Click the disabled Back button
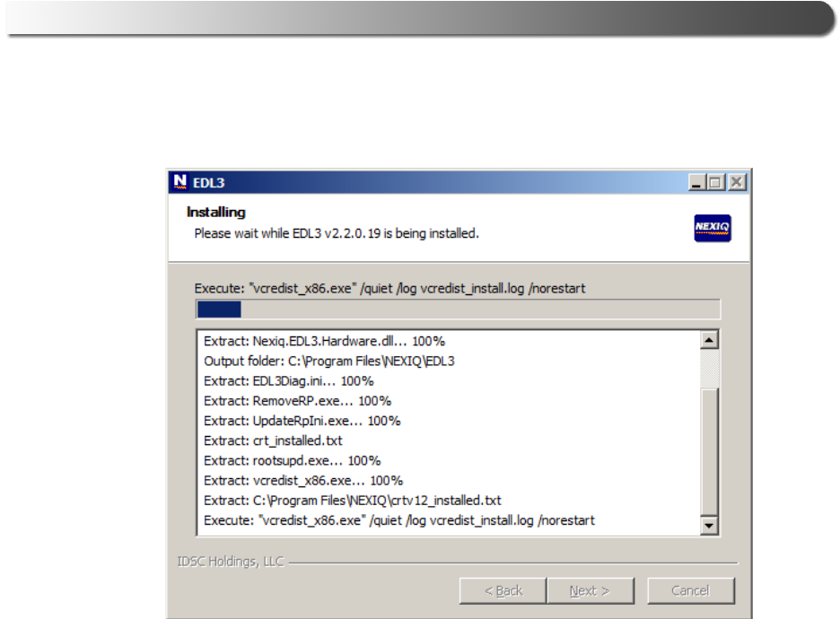This screenshot has width=840, height=619. (x=503, y=590)
